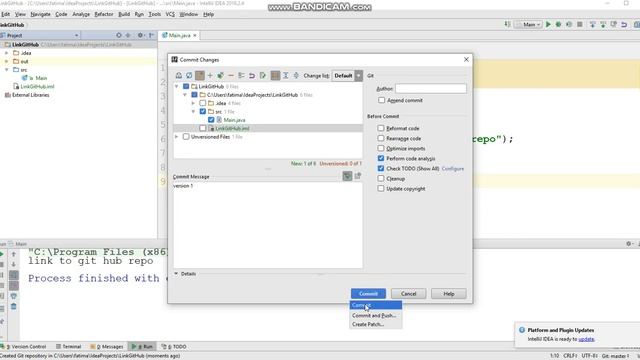The width and height of the screenshot is (640, 360).
Task: Check Unversioned Files checkbox
Action: click(x=186, y=136)
